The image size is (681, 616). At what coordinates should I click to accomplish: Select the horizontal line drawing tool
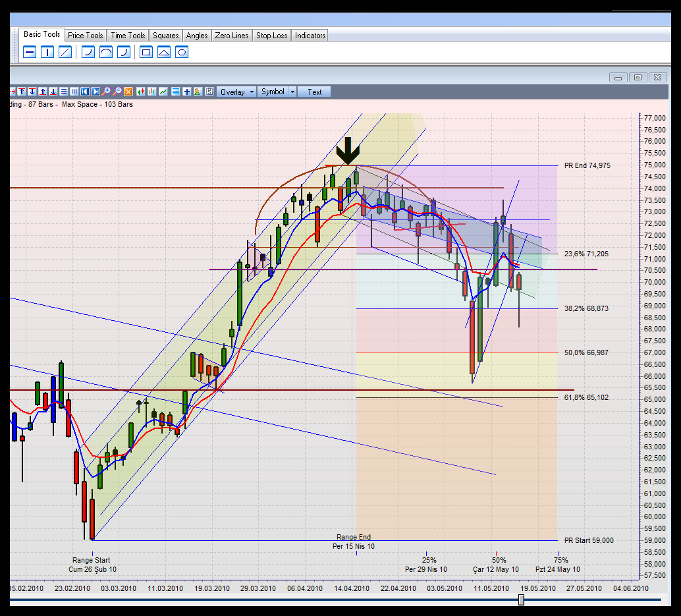coord(30,53)
